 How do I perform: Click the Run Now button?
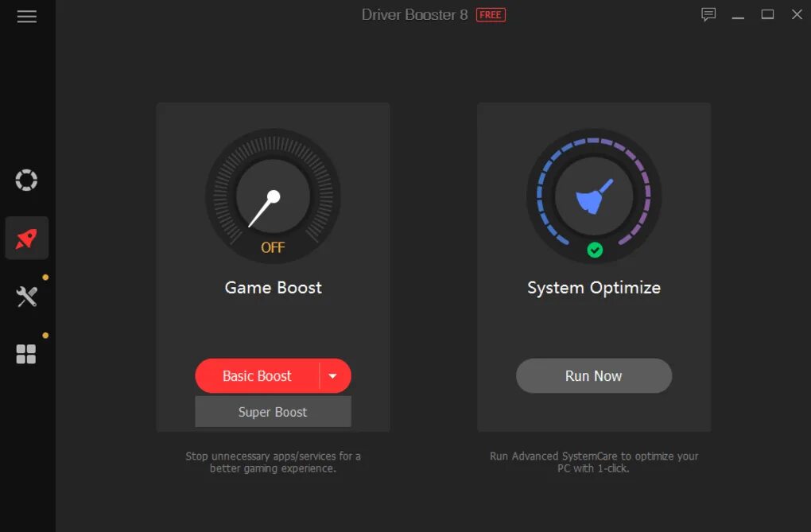594,375
